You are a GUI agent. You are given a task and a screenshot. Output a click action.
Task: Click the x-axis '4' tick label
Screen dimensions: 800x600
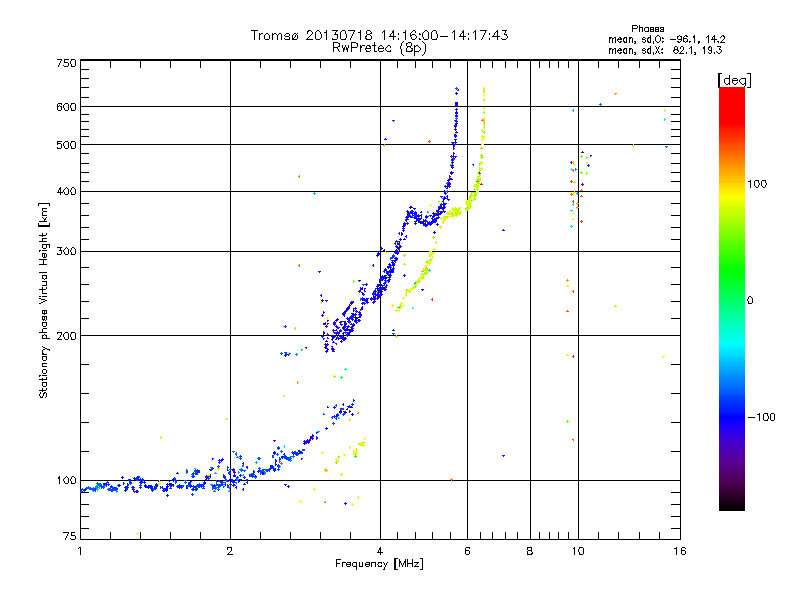380,551
